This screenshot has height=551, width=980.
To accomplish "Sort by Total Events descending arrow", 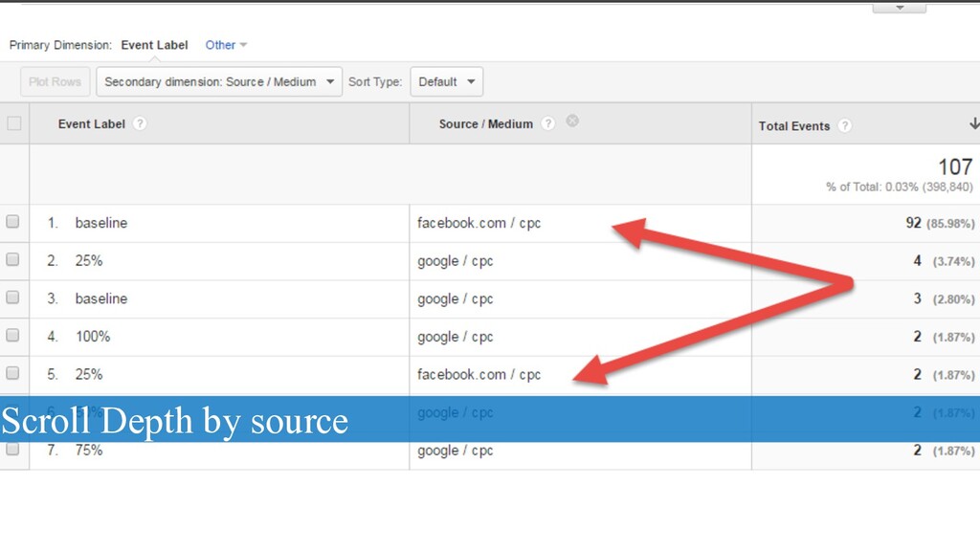I will [974, 123].
